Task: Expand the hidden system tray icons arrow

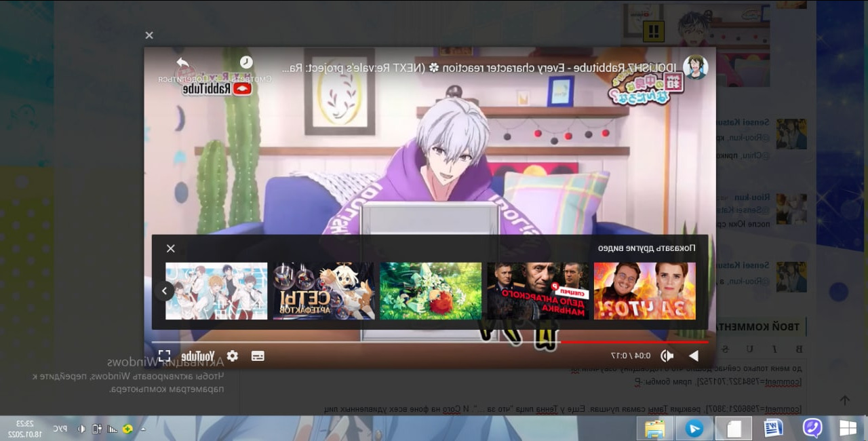Action: coord(142,429)
